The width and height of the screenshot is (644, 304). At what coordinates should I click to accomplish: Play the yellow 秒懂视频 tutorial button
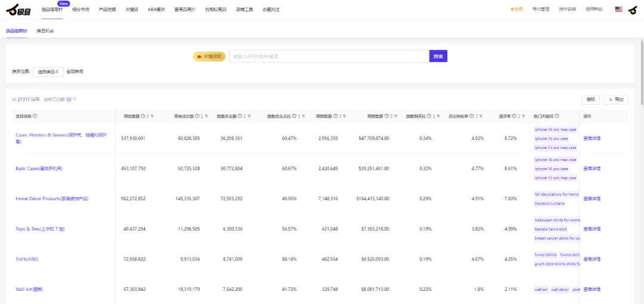point(209,56)
